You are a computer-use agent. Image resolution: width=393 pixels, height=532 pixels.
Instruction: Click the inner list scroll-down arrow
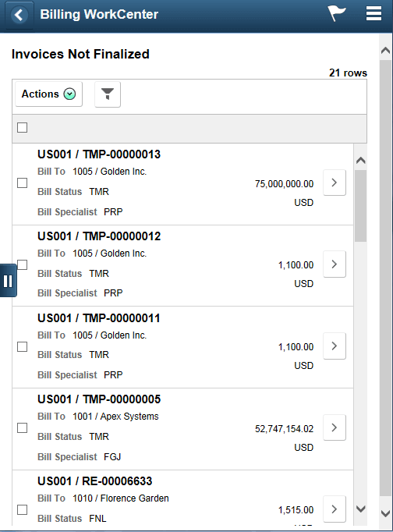[x=361, y=509]
